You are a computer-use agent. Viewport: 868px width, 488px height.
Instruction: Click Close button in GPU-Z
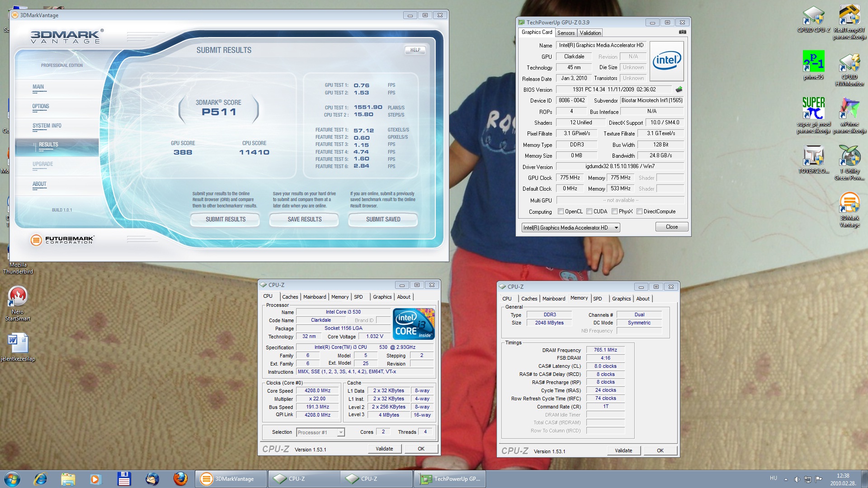[671, 227]
